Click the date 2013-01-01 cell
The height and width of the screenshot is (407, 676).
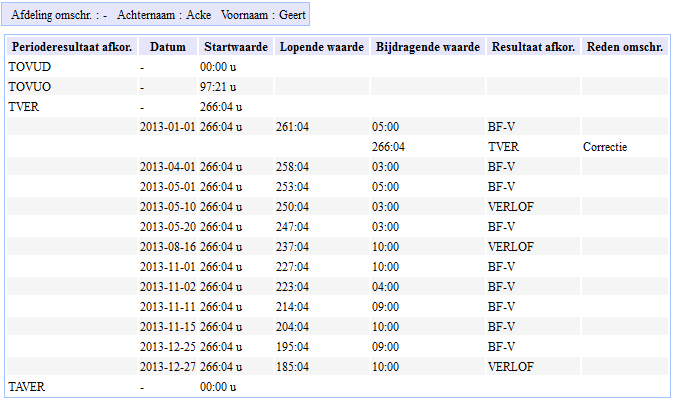point(168,127)
